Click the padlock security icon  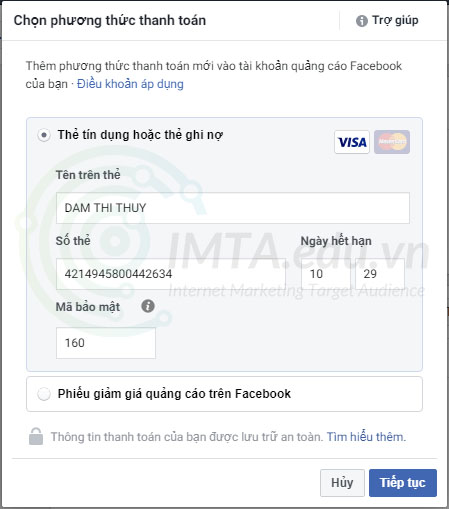pyautogui.click(x=36, y=436)
